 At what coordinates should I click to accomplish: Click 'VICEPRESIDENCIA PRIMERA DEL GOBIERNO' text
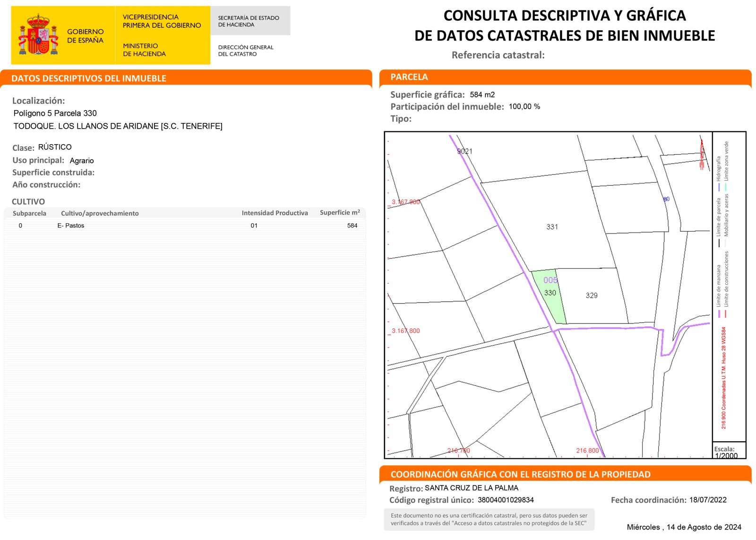pyautogui.click(x=162, y=21)
